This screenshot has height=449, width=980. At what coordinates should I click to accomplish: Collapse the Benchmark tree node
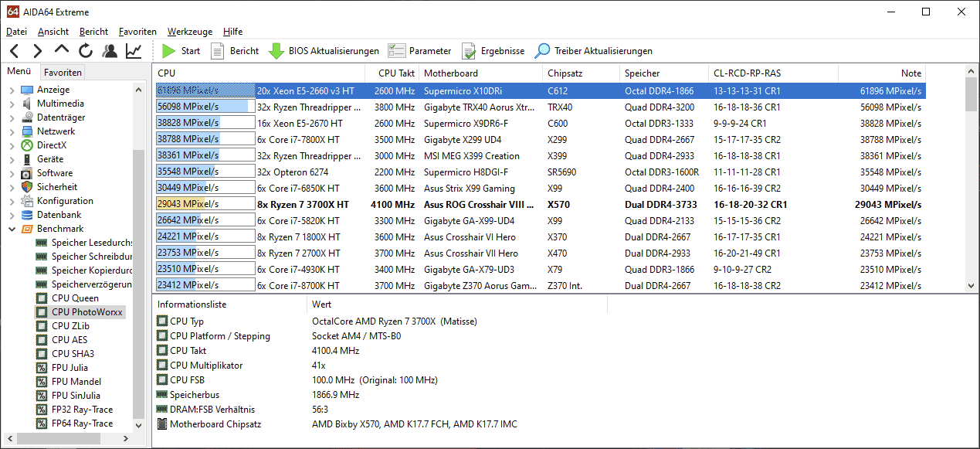click(x=12, y=229)
